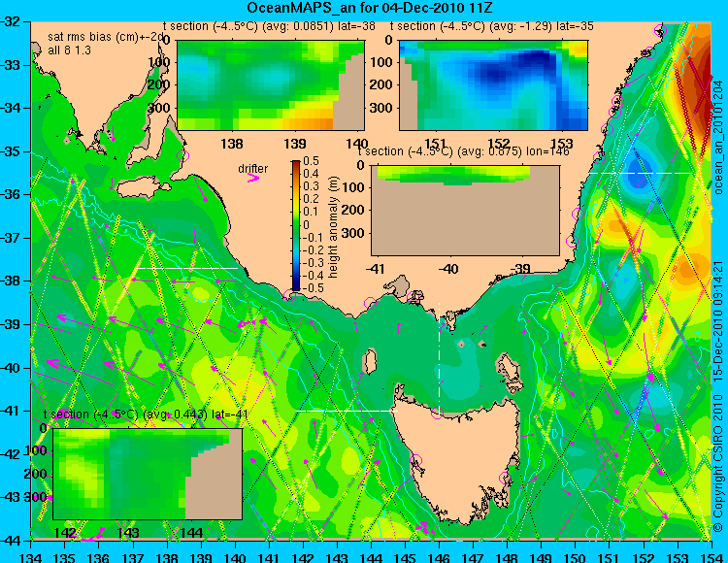Click the height anomaly color bar

click(296, 226)
